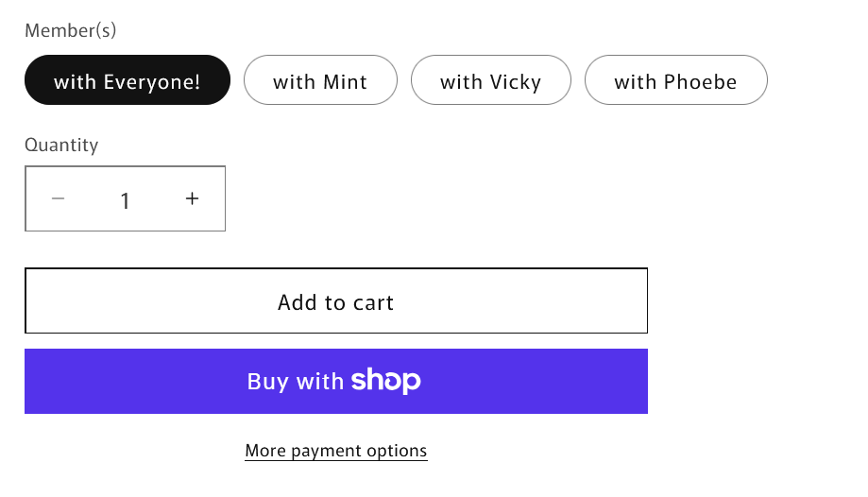This screenshot has height=497, width=868.
Task: Click the quantity number field
Action: [x=125, y=200]
